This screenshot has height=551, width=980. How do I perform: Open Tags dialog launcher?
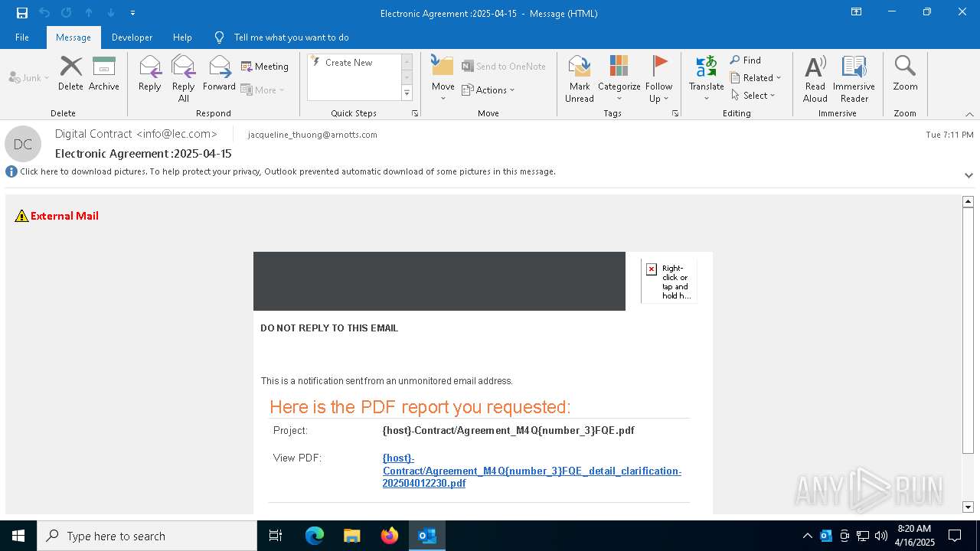pyautogui.click(x=675, y=113)
